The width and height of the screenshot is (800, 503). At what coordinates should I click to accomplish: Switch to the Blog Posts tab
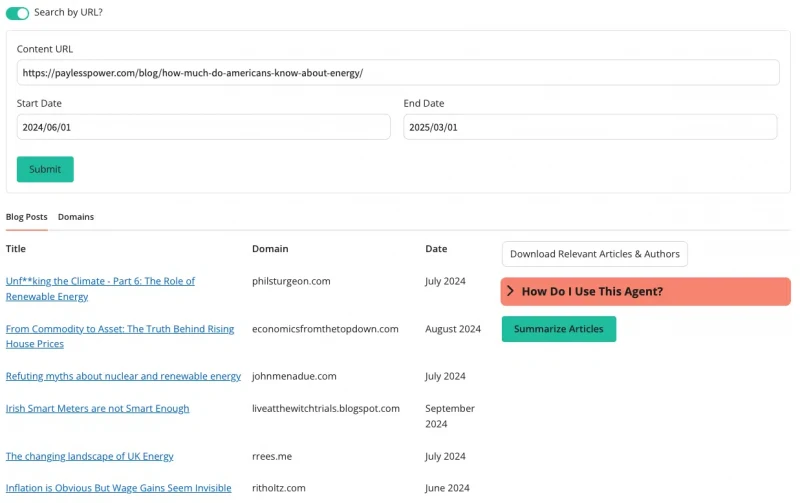[x=27, y=217]
